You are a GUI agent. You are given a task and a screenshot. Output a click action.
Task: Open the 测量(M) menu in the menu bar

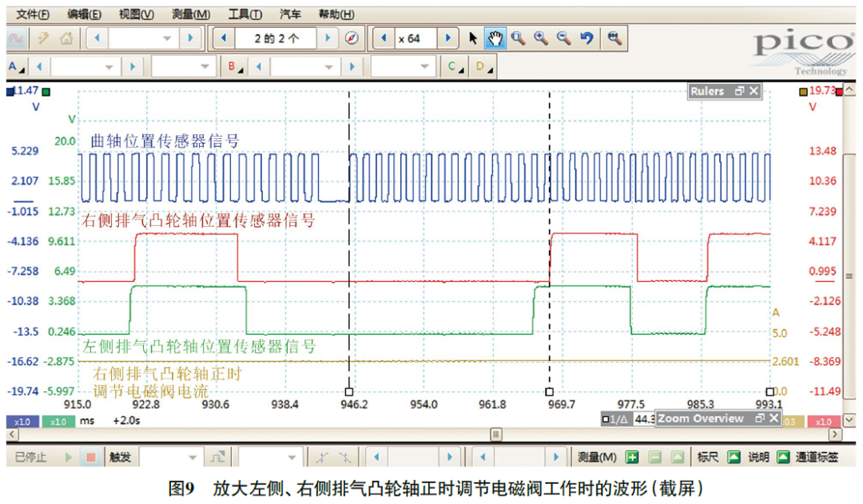coord(190,14)
